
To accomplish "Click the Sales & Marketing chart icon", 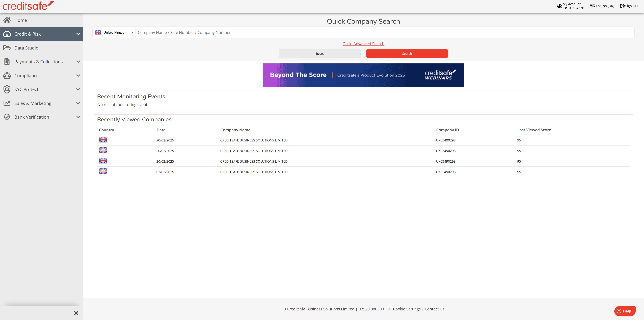I will pos(7,103).
